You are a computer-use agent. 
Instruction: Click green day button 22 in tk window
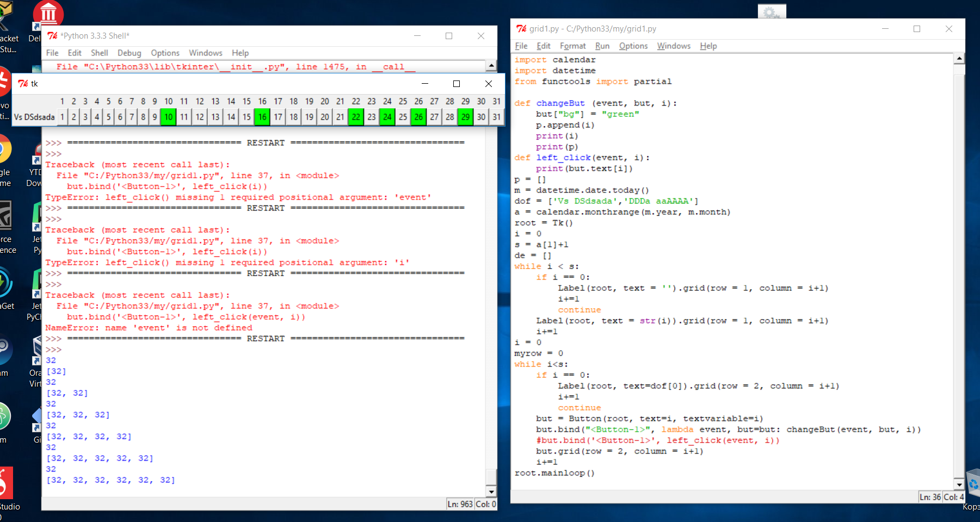356,117
